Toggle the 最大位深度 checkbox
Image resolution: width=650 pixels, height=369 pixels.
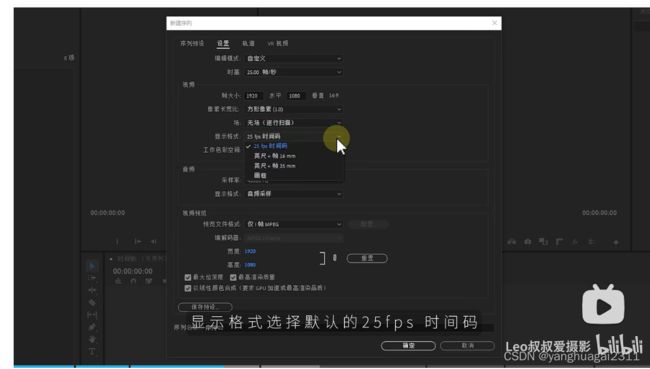click(x=188, y=277)
